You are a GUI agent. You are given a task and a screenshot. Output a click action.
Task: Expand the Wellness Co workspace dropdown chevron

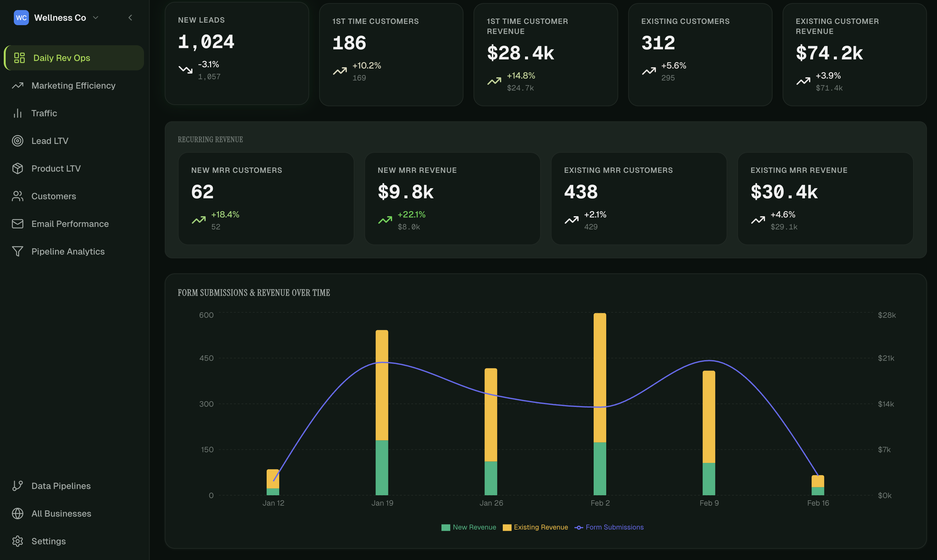click(x=96, y=18)
